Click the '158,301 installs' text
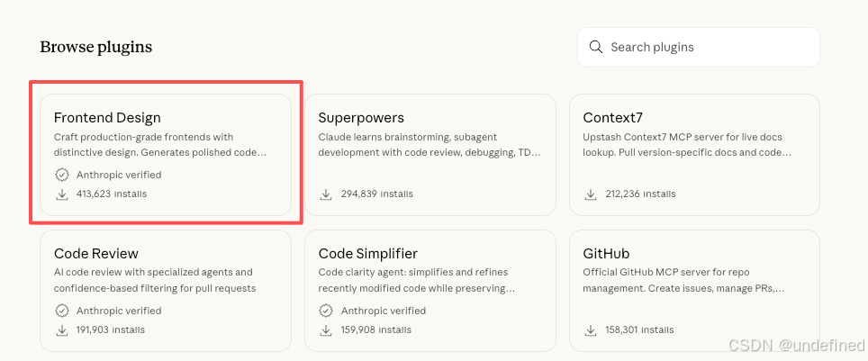This screenshot has height=361, width=868. [x=640, y=330]
